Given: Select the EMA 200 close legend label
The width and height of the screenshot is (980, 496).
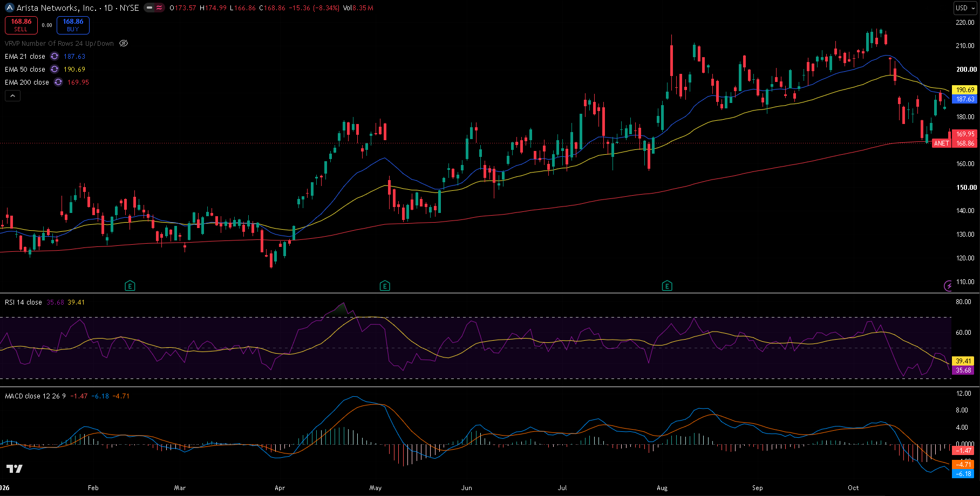Looking at the screenshot, I should (27, 82).
